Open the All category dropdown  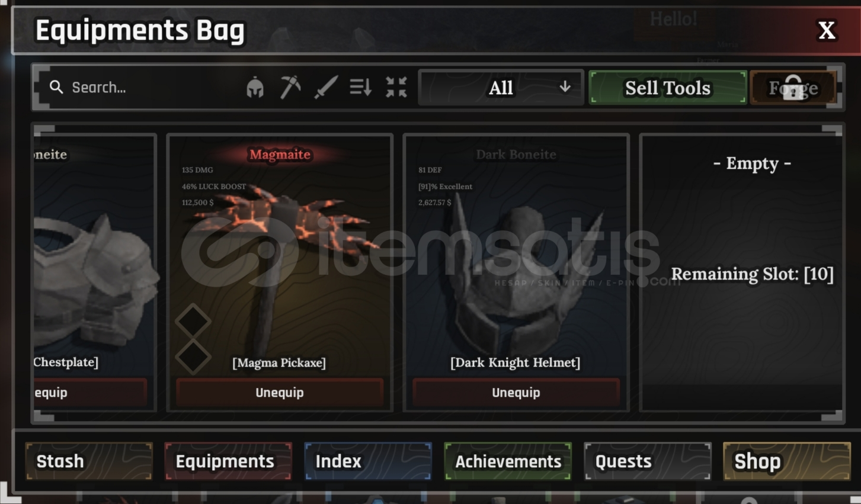(x=501, y=88)
